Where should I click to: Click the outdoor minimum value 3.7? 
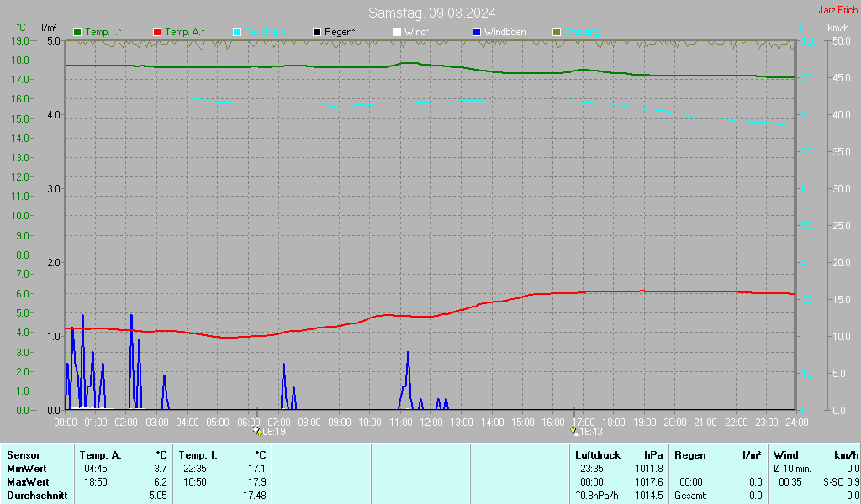(161, 469)
